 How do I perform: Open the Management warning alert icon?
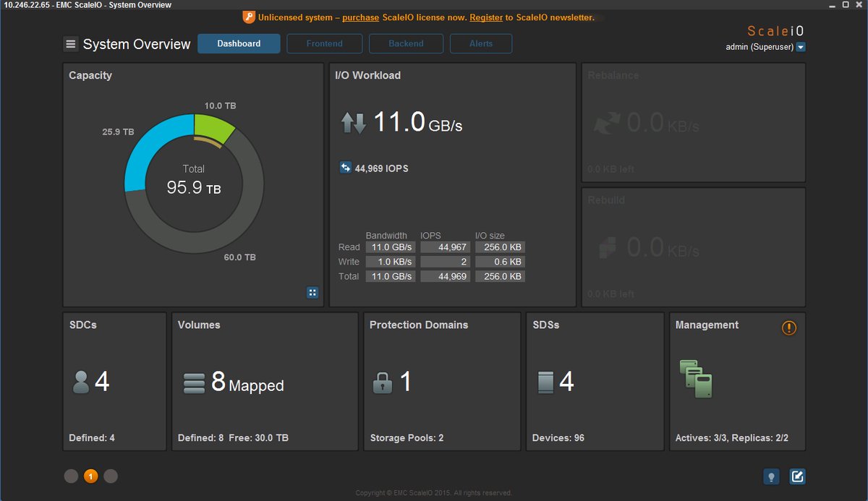pyautogui.click(x=789, y=328)
